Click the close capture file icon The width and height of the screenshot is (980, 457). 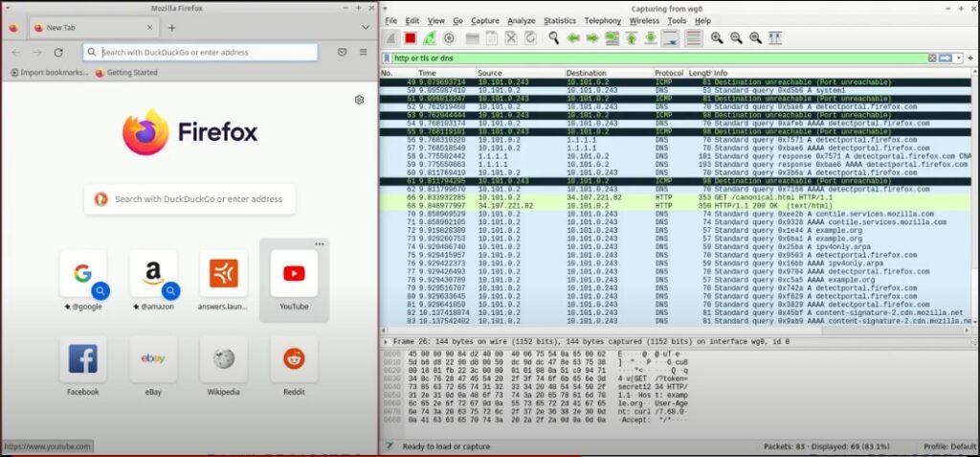point(511,38)
